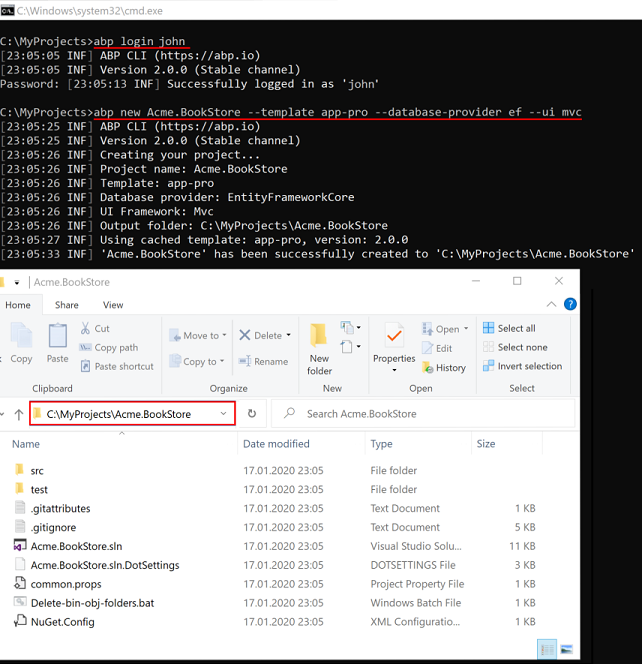Image resolution: width=642 pixels, height=664 pixels.
Task: Click the src folder icon
Action: (x=19, y=470)
